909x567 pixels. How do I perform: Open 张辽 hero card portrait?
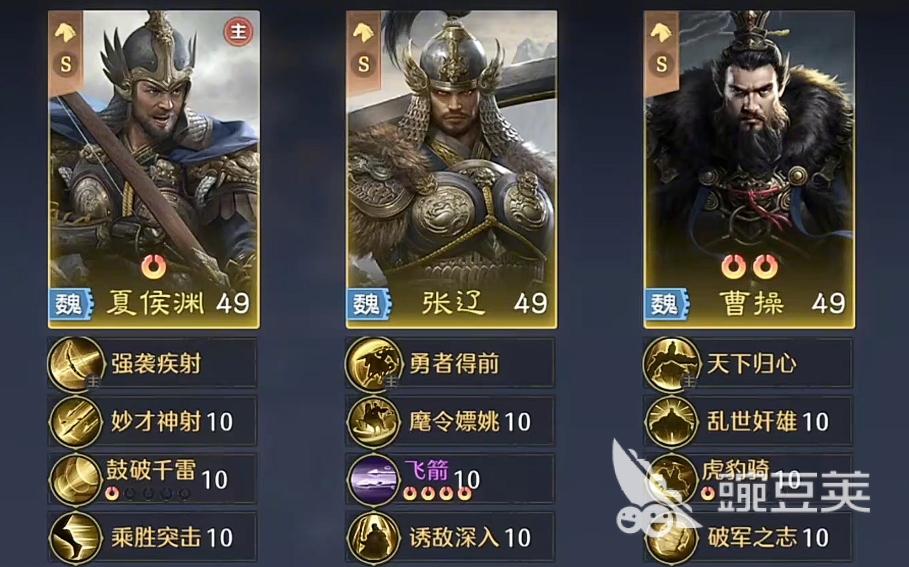pos(452,169)
